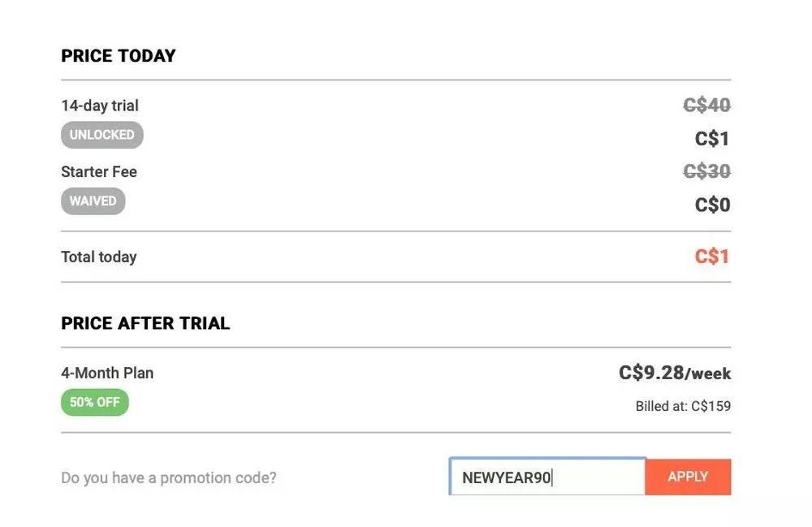Click the C$9.28/week plan price
The height and width of the screenshot is (527, 812).
(x=671, y=373)
